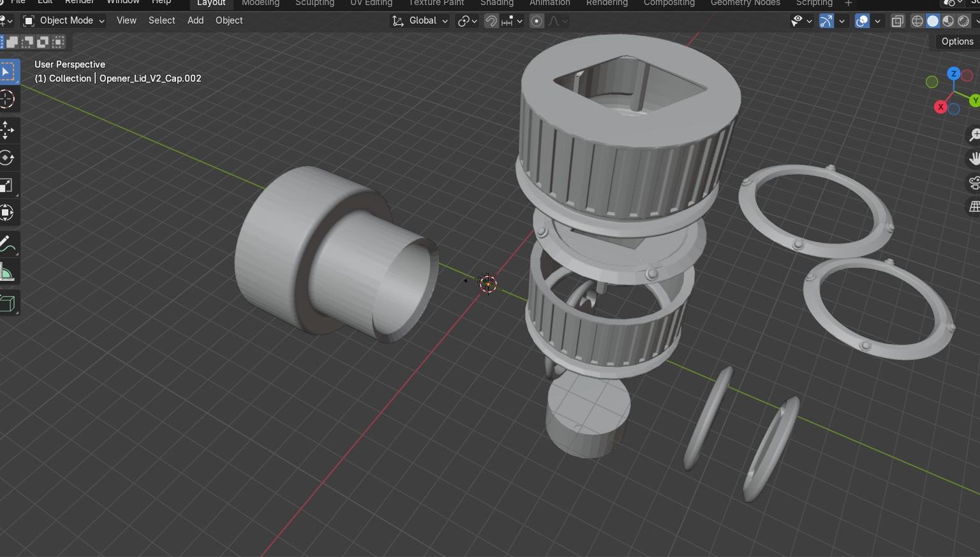Switch to Texture Paint workspace tab

click(436, 3)
